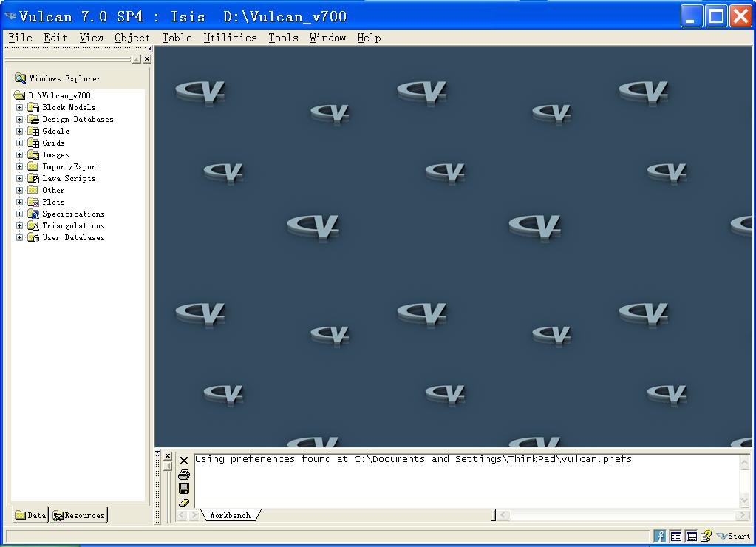Image resolution: width=756 pixels, height=547 pixels.
Task: Click the X cancel icon in the report window toolbar
Action: [184, 461]
